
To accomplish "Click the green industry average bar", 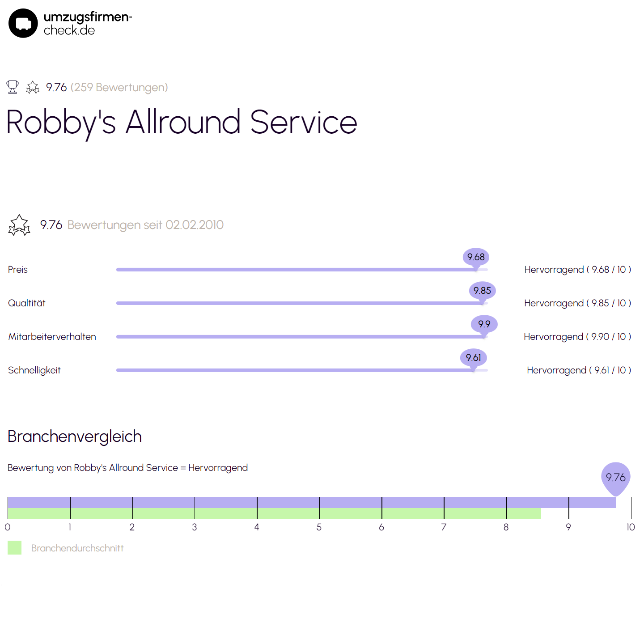I will tap(274, 513).
